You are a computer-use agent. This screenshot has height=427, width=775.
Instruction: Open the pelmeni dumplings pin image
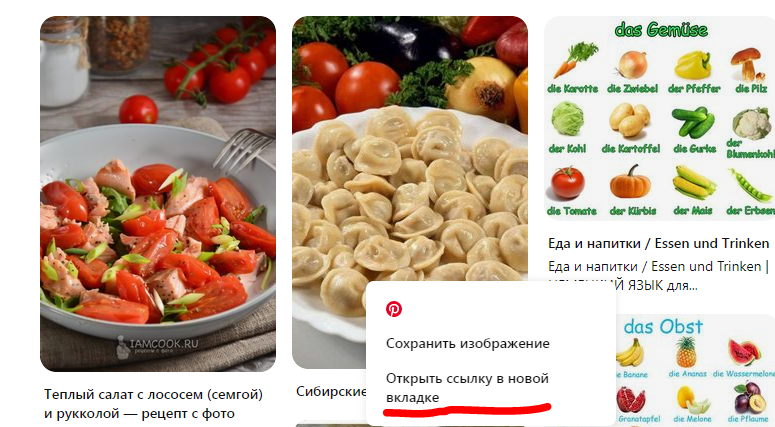click(410, 148)
